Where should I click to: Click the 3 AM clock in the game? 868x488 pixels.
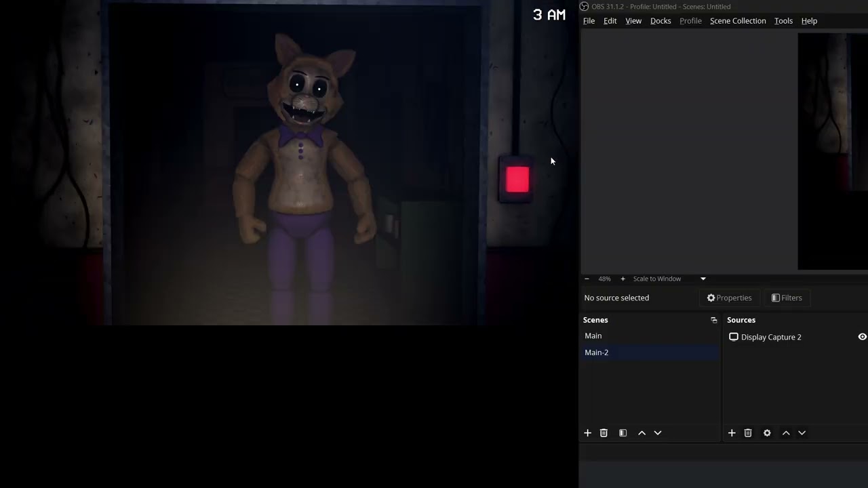pos(549,15)
